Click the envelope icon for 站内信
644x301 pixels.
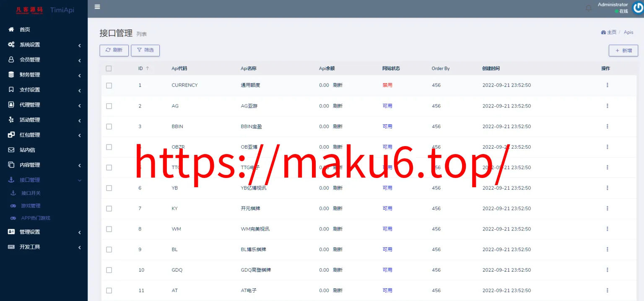[x=11, y=150]
